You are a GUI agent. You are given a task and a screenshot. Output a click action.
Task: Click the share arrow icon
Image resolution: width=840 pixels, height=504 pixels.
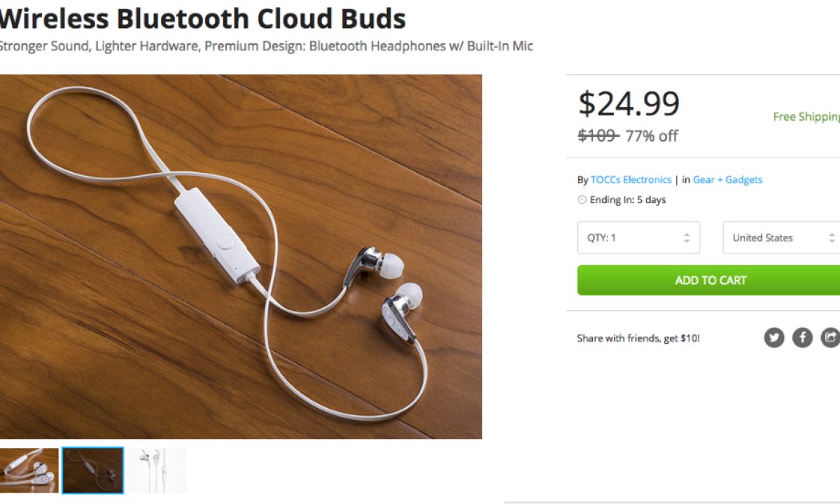click(830, 338)
